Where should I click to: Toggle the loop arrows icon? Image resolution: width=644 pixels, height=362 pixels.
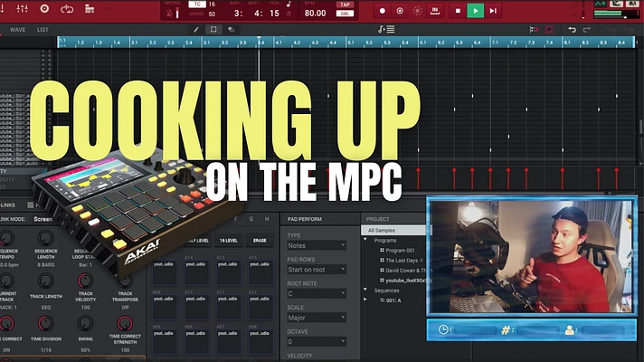click(67, 9)
